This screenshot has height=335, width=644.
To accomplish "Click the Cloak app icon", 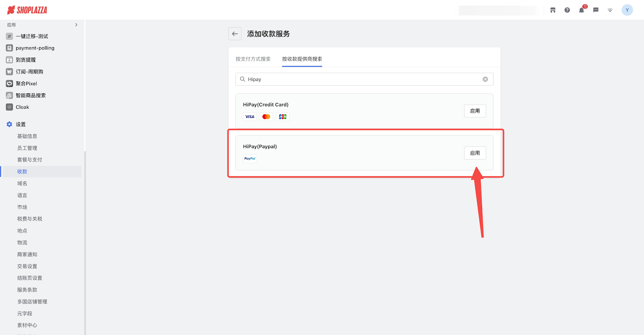I will tap(9, 107).
